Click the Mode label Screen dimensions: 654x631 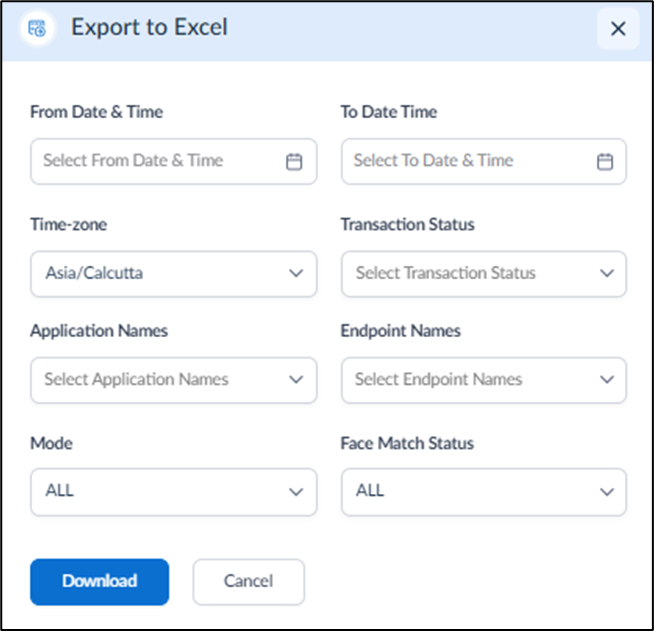coord(52,443)
